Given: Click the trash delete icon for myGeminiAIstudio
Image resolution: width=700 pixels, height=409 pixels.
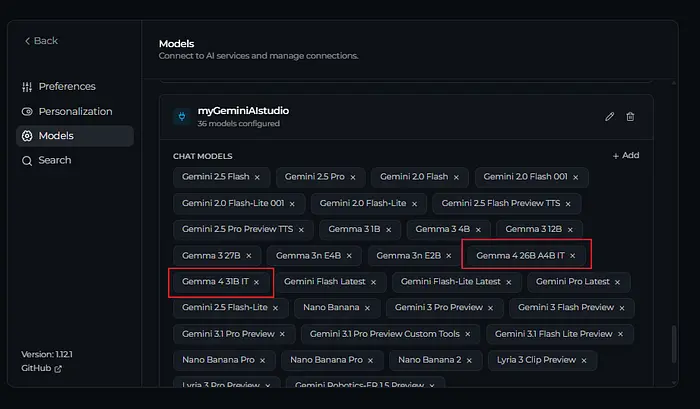Looking at the screenshot, I should tap(630, 117).
